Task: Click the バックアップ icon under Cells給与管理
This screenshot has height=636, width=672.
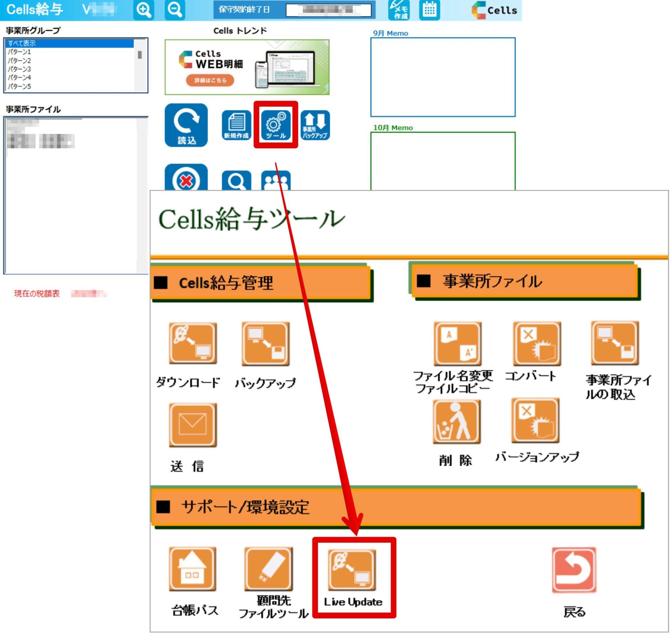Action: 265,343
